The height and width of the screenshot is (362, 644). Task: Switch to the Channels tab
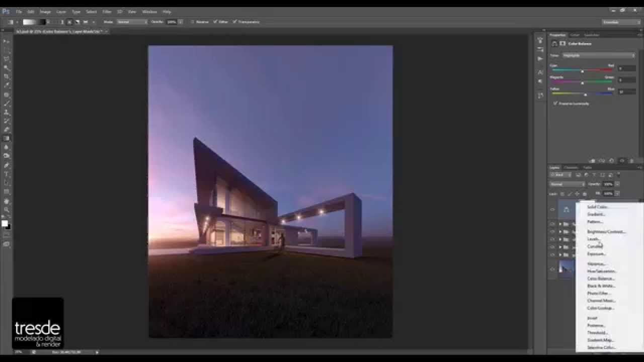pyautogui.click(x=571, y=167)
